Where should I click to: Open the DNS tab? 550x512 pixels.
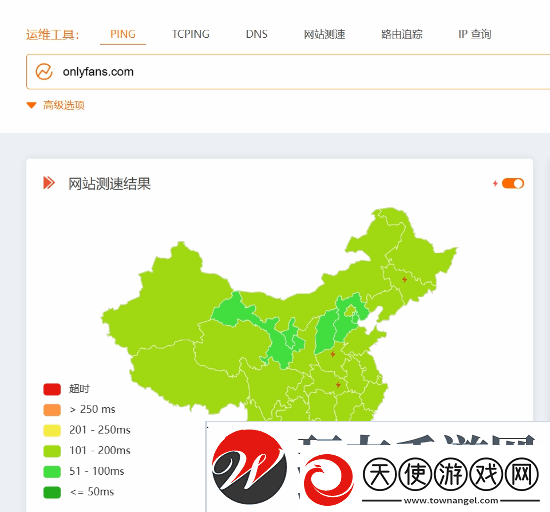[256, 34]
